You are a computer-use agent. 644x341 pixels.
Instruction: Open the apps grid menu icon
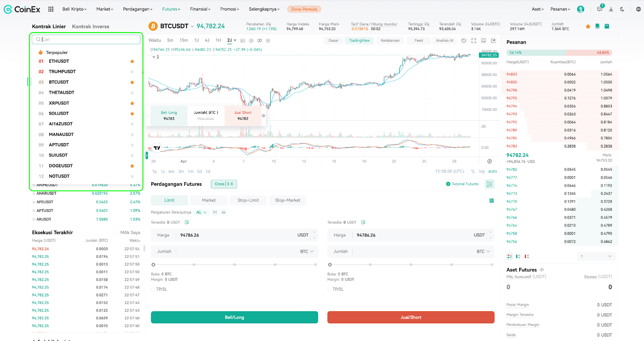coord(51,9)
